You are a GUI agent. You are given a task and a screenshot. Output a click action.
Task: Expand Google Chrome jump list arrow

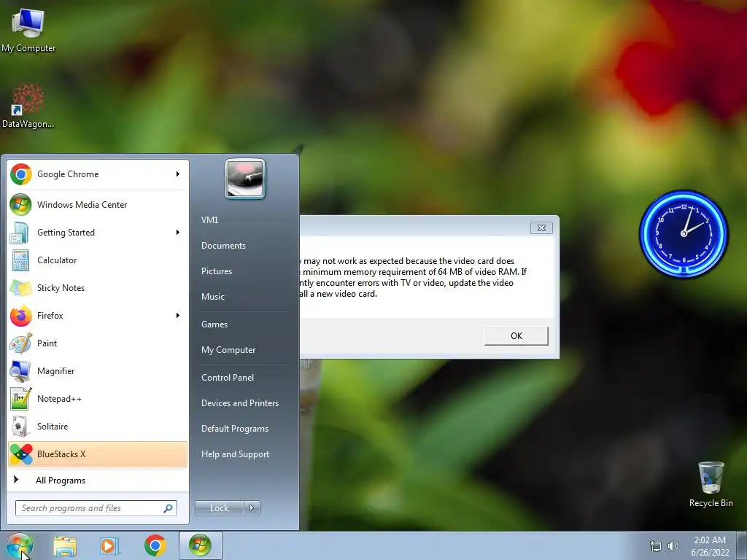click(x=178, y=174)
